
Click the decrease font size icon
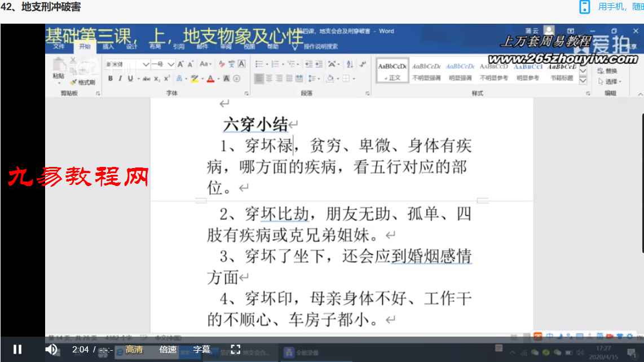[191, 64]
